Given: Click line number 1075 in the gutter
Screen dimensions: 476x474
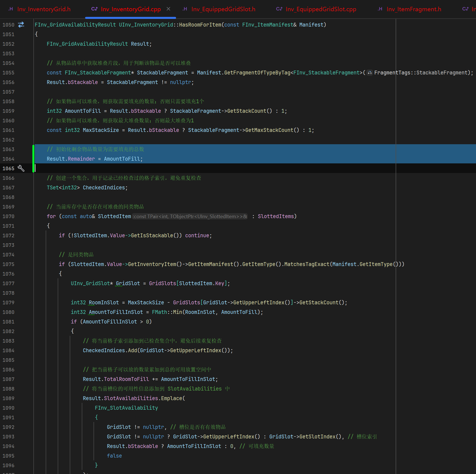Looking at the screenshot, I should click(8, 264).
